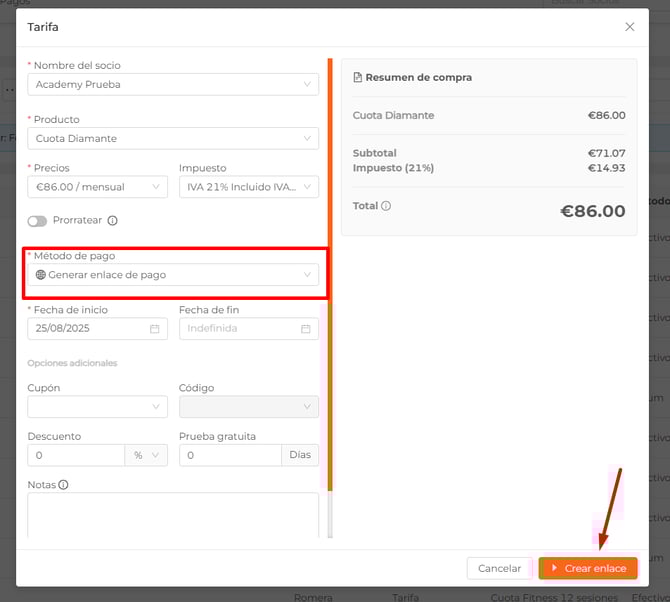670x602 pixels.
Task: Open the Impuesto IVA dropdown
Action: [x=248, y=187]
